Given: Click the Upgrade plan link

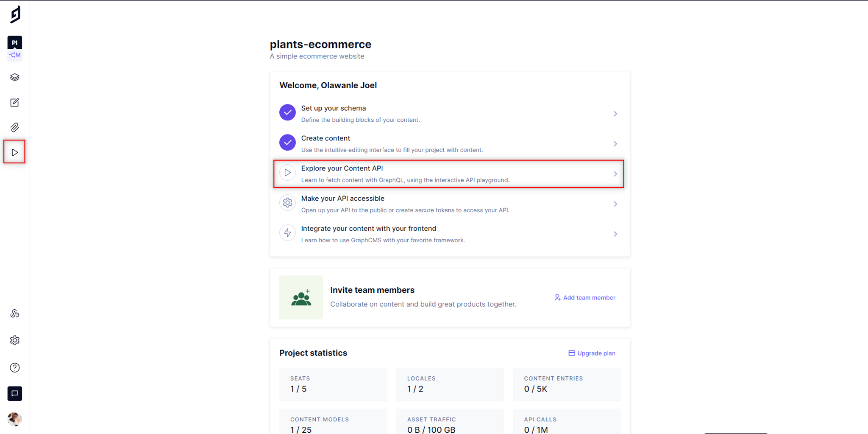Looking at the screenshot, I should click(x=592, y=353).
